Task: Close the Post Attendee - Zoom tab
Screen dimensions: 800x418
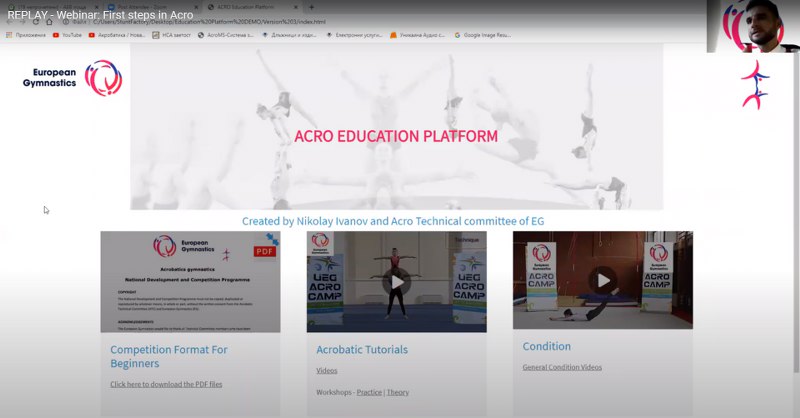Action: coord(196,7)
